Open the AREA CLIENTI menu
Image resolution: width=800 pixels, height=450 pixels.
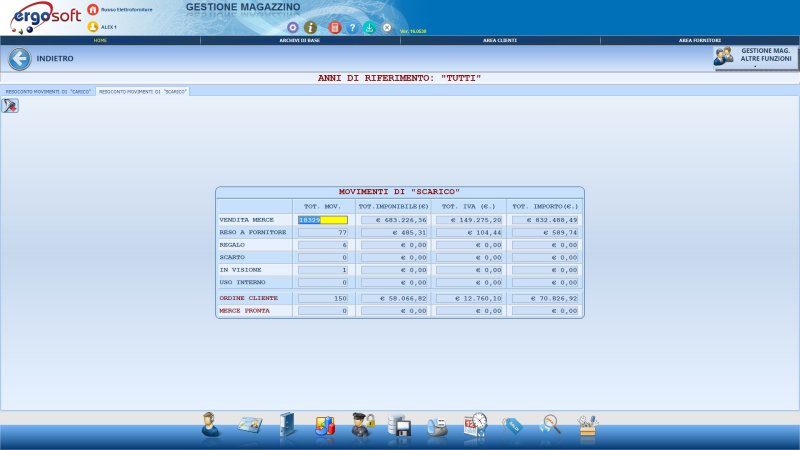click(500, 40)
